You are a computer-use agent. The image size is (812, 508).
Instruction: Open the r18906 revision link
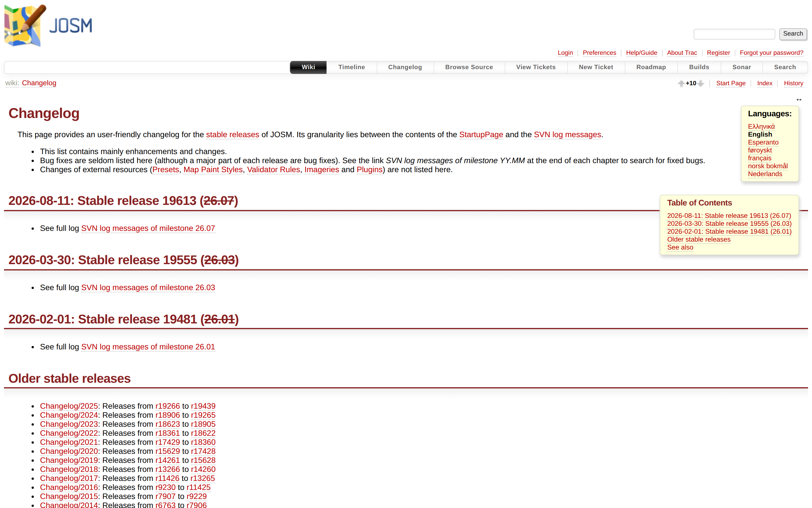(x=167, y=415)
